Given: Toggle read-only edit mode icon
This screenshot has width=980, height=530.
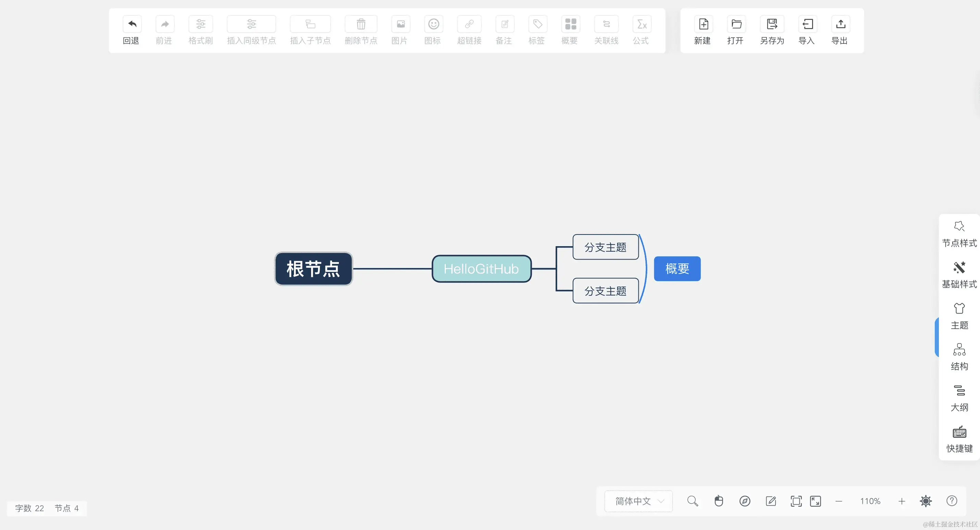Looking at the screenshot, I should pyautogui.click(x=771, y=501).
